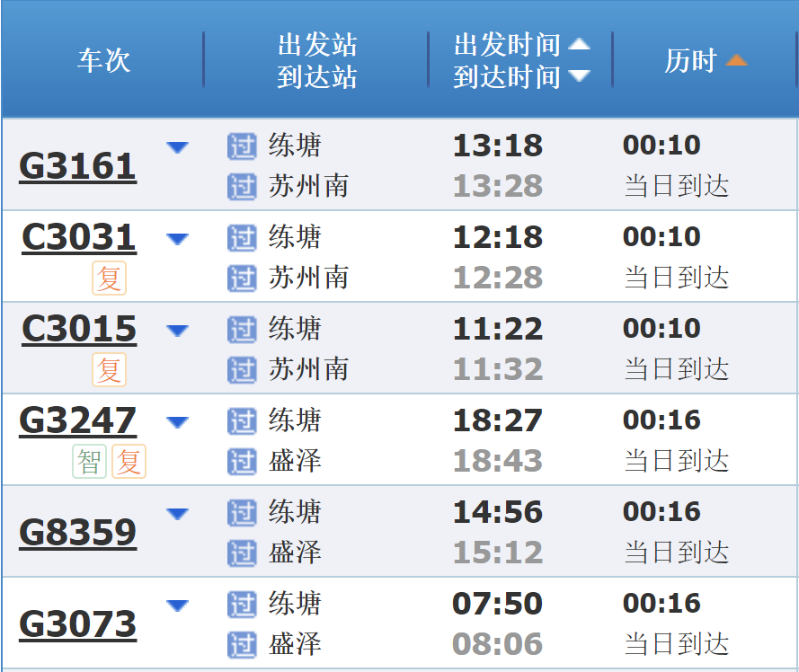Click the 过 badge beside 苏州南 under C3031
Viewport: 799px width, 672px height.
click(x=243, y=279)
